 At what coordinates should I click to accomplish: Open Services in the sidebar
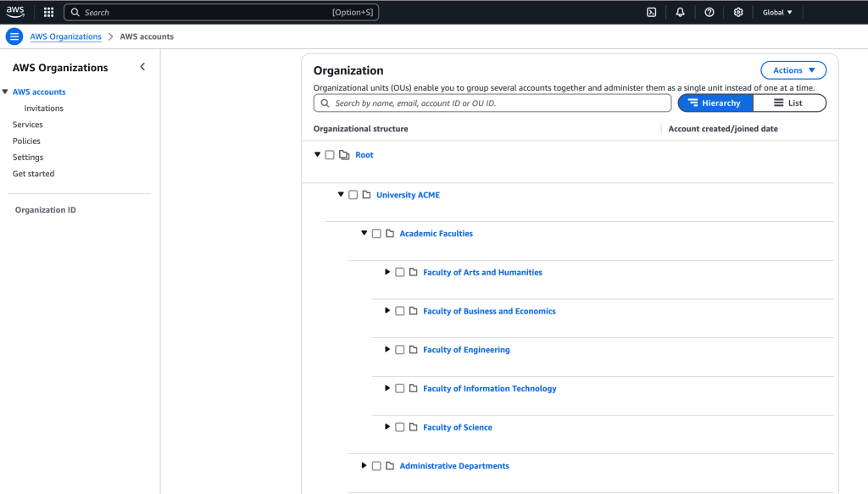coord(28,125)
